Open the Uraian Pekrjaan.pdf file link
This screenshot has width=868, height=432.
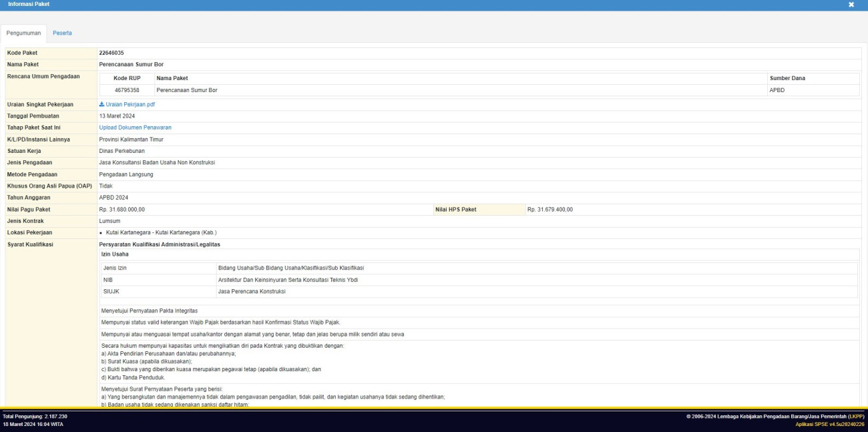[130, 104]
